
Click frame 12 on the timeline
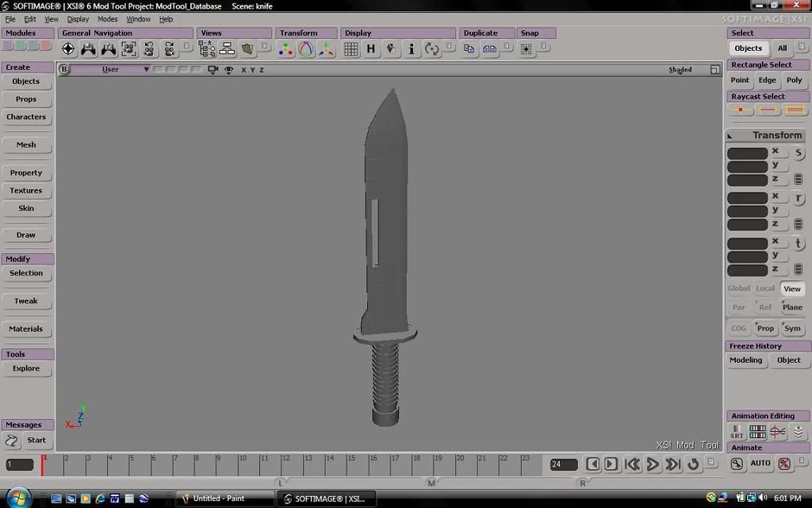click(285, 464)
